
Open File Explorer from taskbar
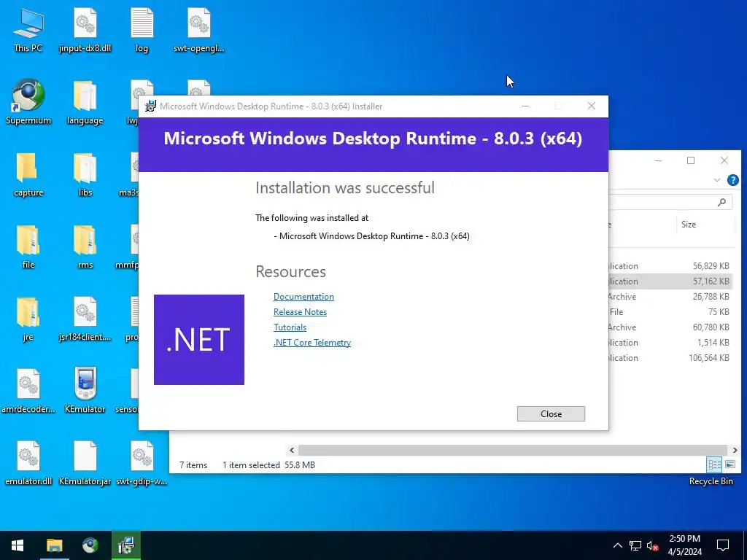(x=54, y=545)
